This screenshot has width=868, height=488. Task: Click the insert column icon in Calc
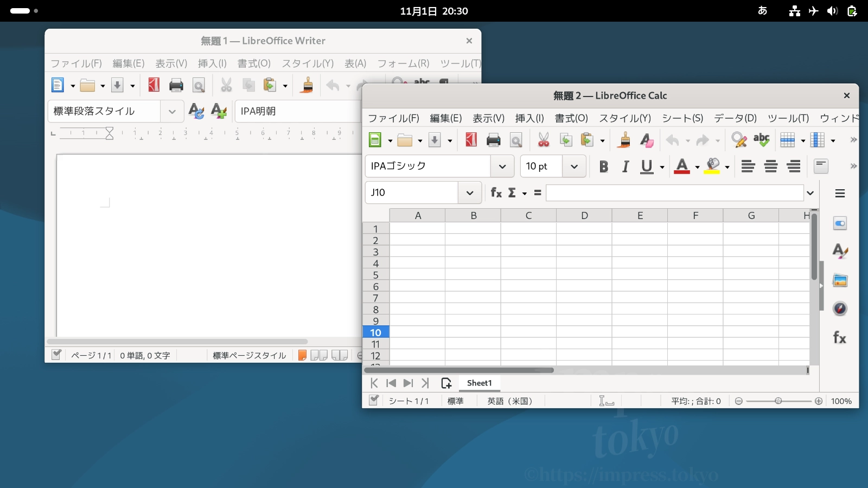click(x=818, y=140)
